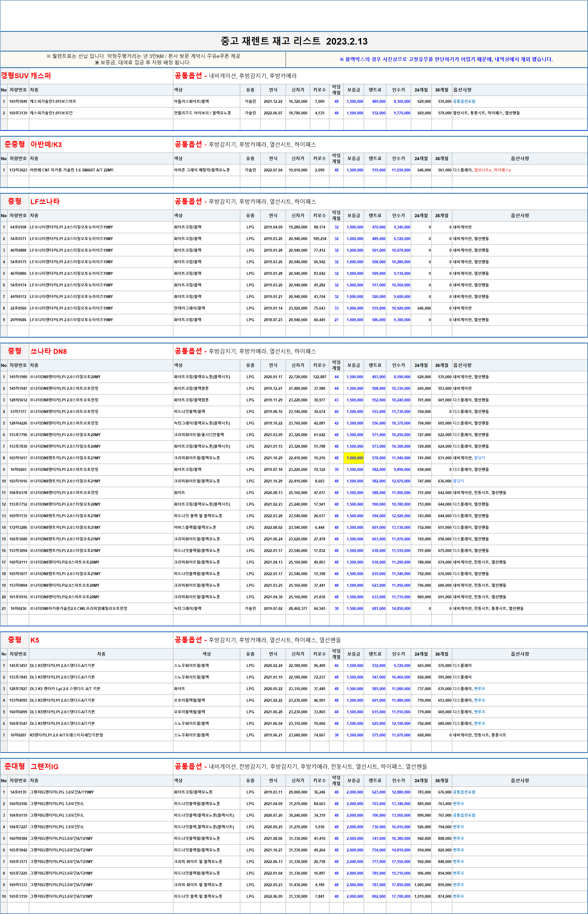Click vehicle number 22호0560

click(18, 308)
